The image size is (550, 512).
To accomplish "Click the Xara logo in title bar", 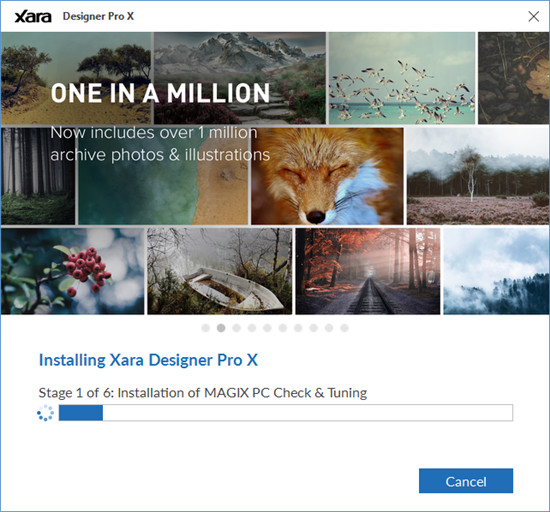I will 33,16.
